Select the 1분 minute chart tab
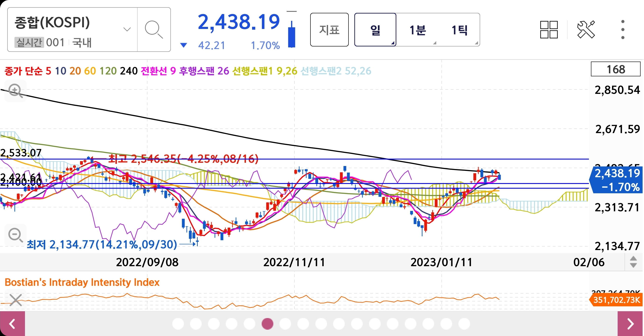The height and width of the screenshot is (336, 644). [418, 30]
